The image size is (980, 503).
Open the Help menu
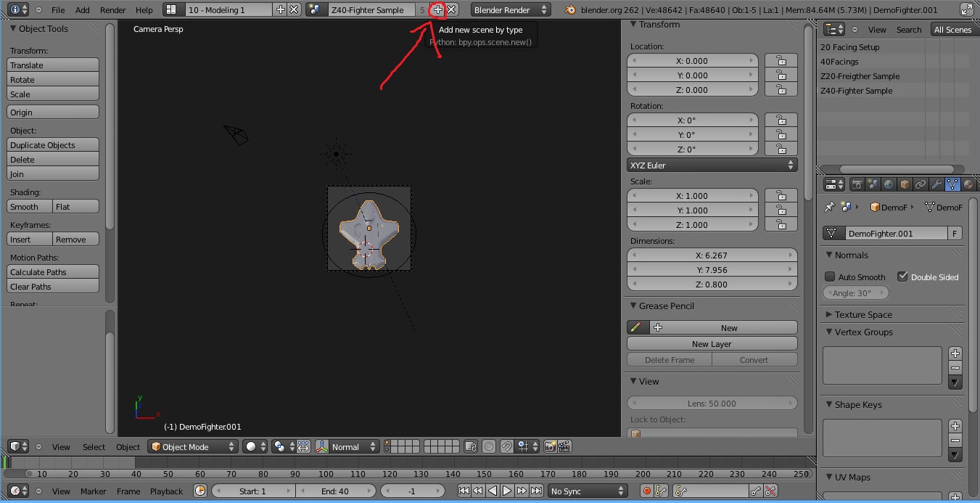(144, 10)
